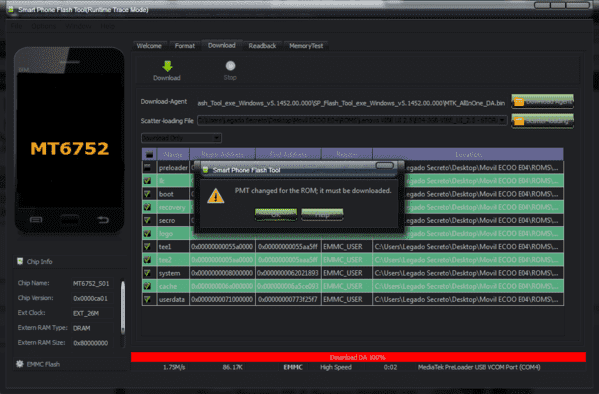The image size is (599, 394).
Task: Open the Download Only mode dropdown
Action: click(181, 138)
